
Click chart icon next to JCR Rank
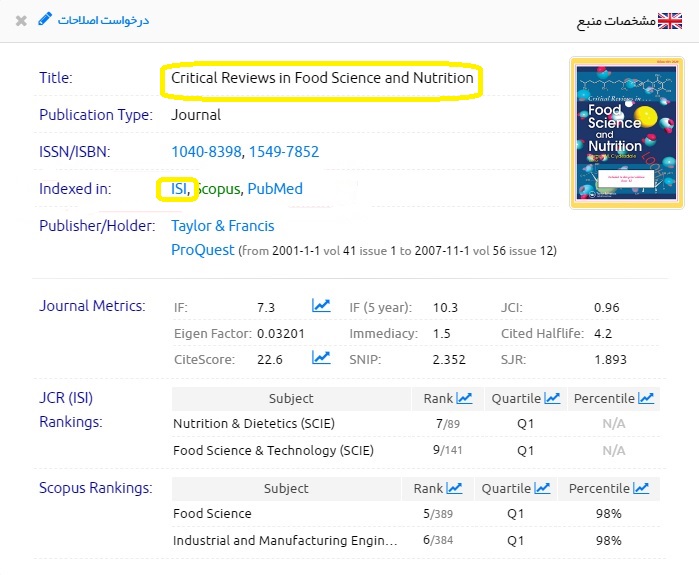[x=464, y=398]
